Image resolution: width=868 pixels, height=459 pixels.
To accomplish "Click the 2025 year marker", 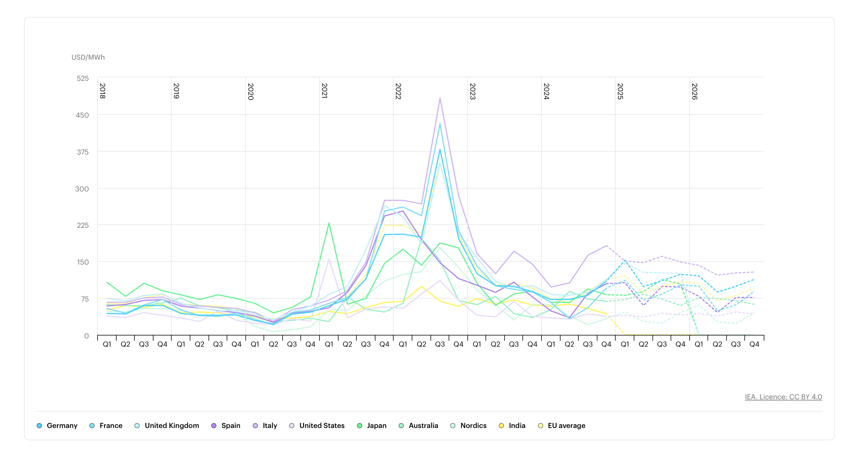I will click(x=620, y=91).
